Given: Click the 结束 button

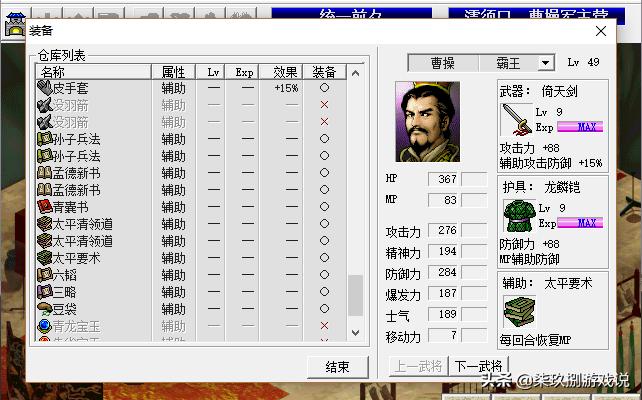Looking at the screenshot, I should [338, 367].
